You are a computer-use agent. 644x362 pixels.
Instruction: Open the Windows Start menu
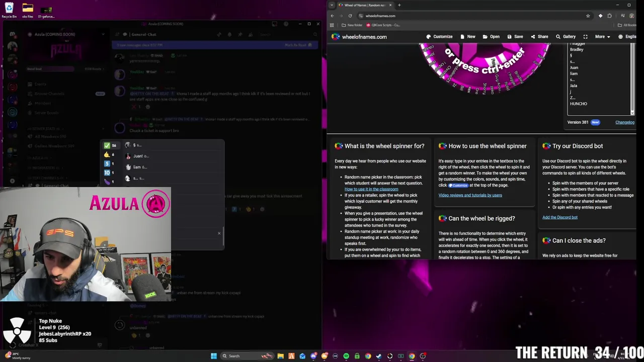click(x=214, y=356)
